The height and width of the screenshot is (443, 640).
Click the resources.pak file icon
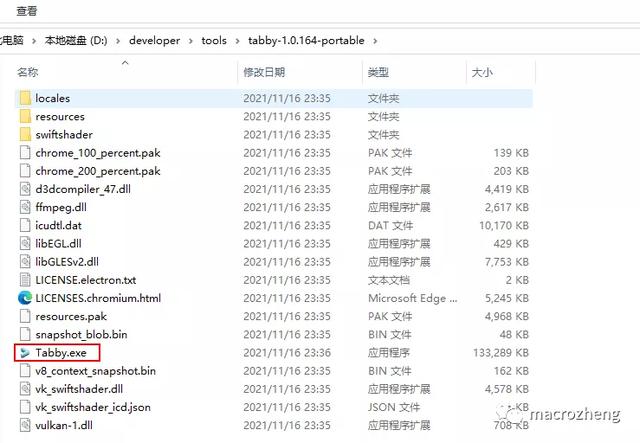click(25, 316)
